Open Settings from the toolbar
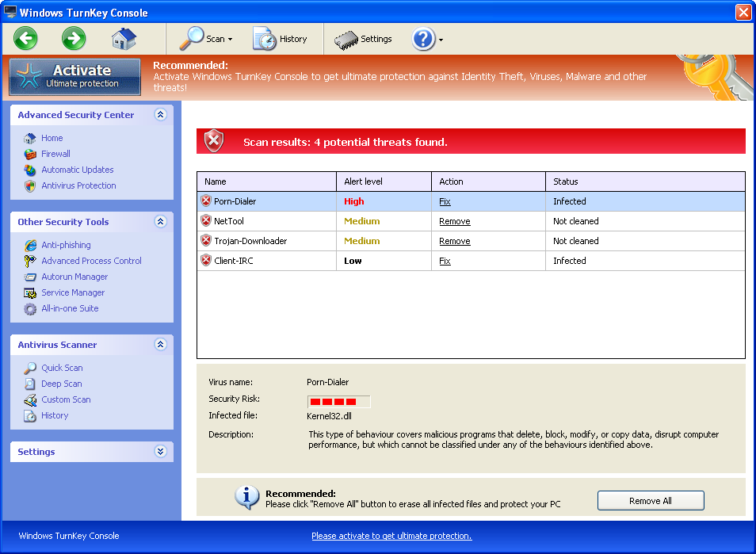The width and height of the screenshot is (756, 554). point(363,39)
